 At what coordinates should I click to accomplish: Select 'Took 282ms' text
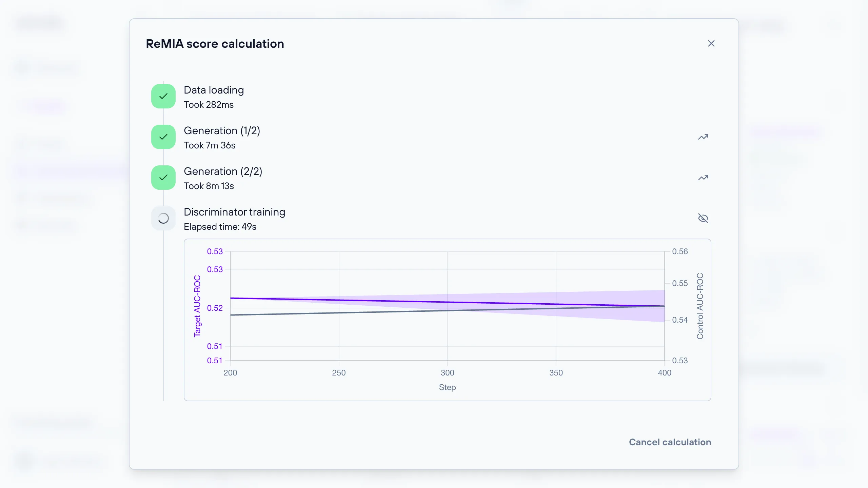(x=209, y=105)
